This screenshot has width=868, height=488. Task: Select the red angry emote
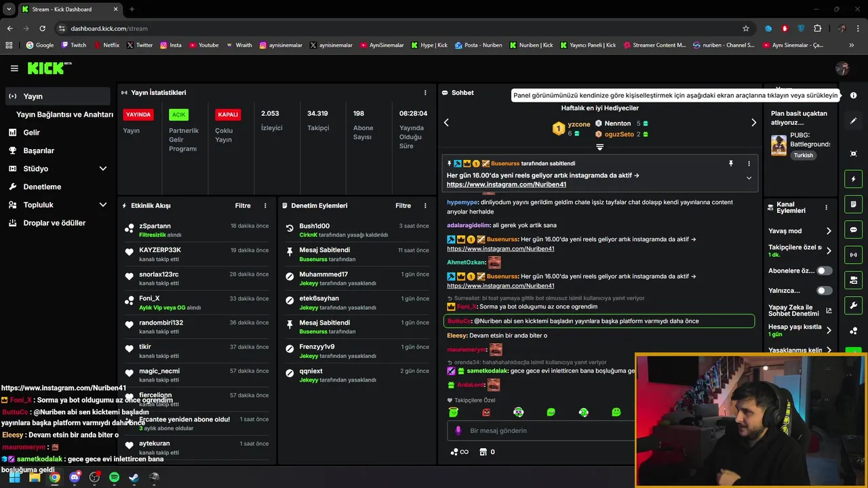486,412
